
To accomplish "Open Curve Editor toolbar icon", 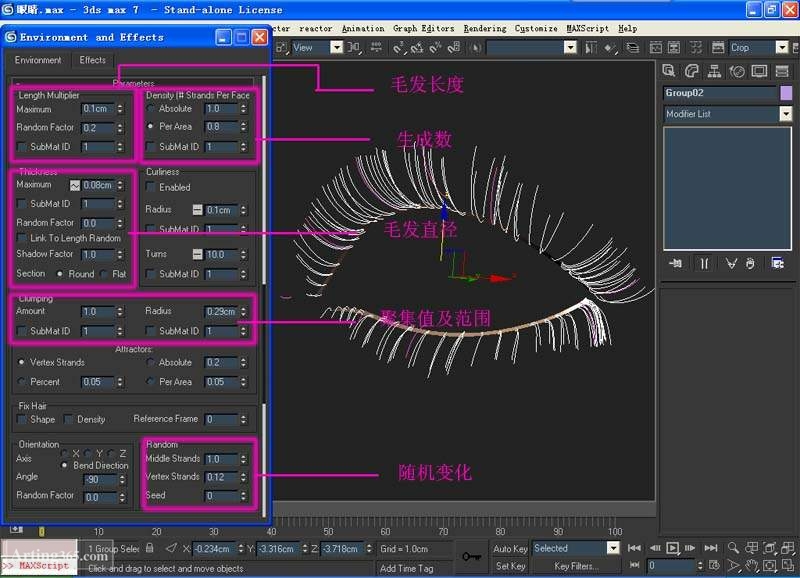I will coord(656,48).
